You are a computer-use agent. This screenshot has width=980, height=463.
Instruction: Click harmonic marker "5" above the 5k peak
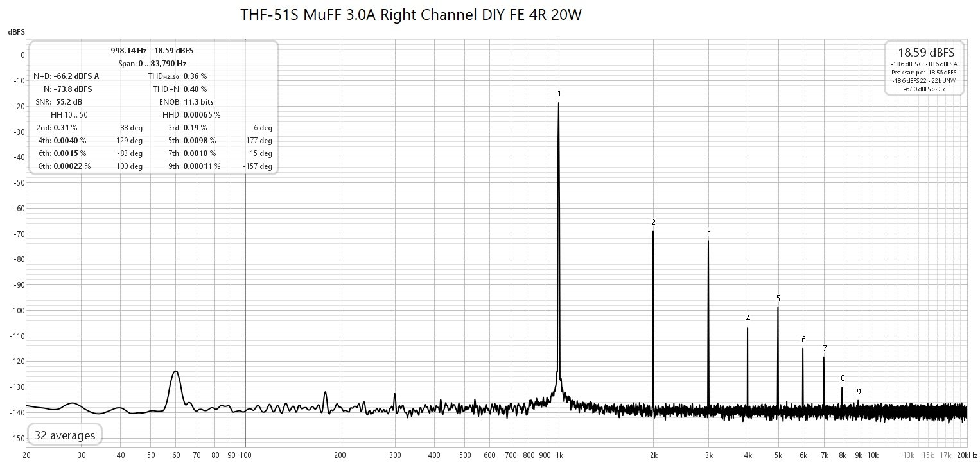pyautogui.click(x=778, y=299)
